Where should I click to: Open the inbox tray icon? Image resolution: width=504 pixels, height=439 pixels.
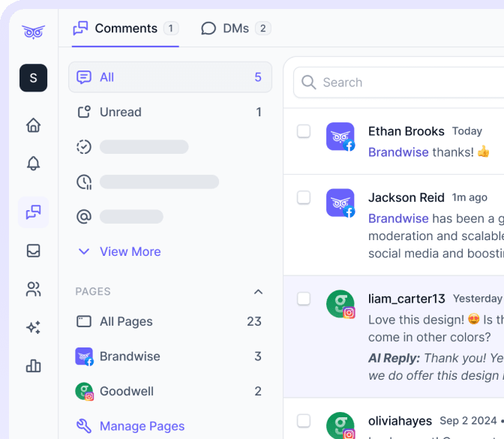(33, 251)
